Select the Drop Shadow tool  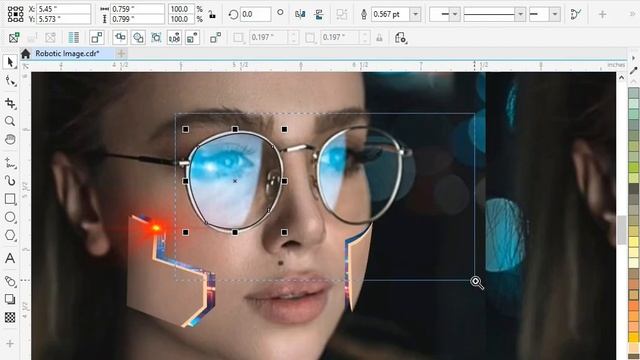tap(10, 281)
